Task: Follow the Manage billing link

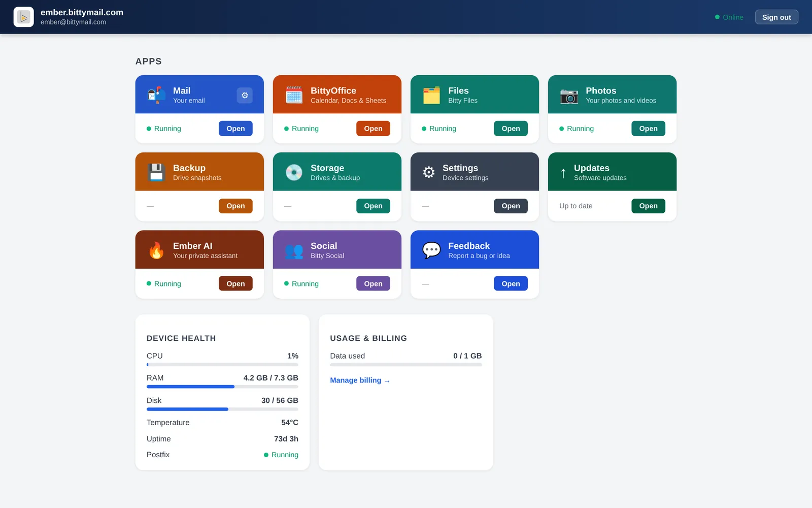Action: click(360, 380)
